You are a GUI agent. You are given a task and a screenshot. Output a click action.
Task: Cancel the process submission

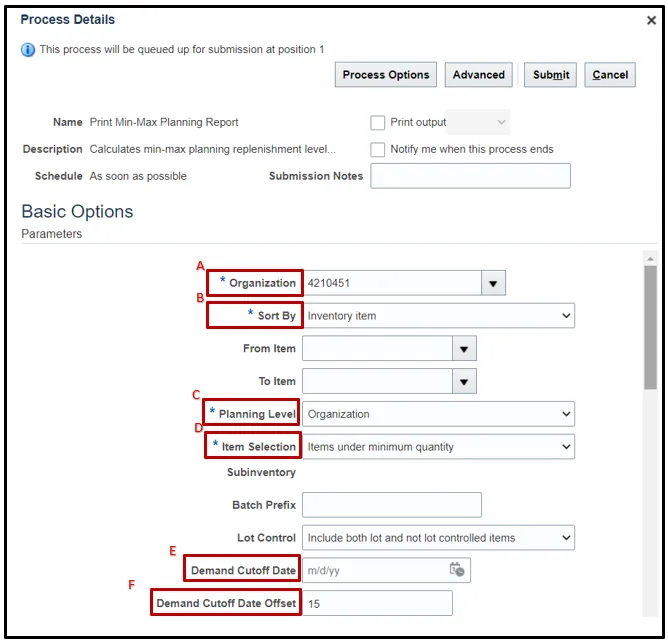click(610, 75)
